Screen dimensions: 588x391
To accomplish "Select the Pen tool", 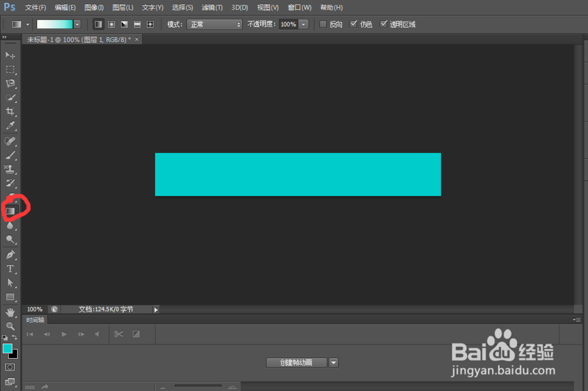I will point(10,255).
